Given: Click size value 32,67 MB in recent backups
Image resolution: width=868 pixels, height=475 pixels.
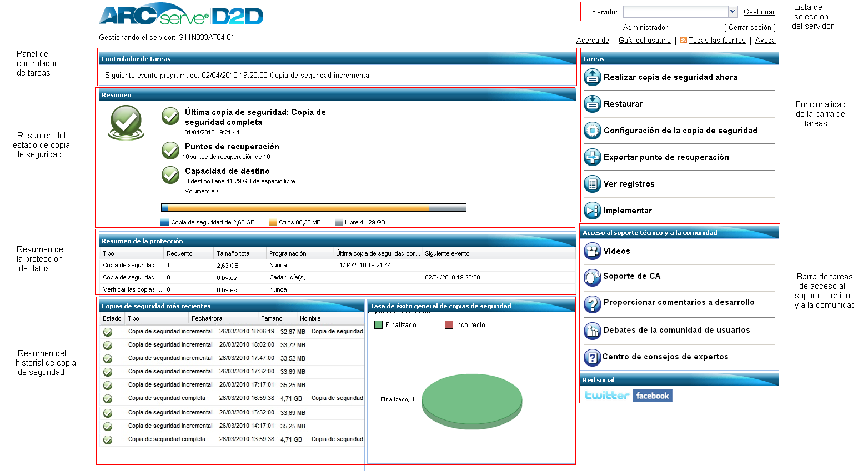Looking at the screenshot, I should [293, 332].
